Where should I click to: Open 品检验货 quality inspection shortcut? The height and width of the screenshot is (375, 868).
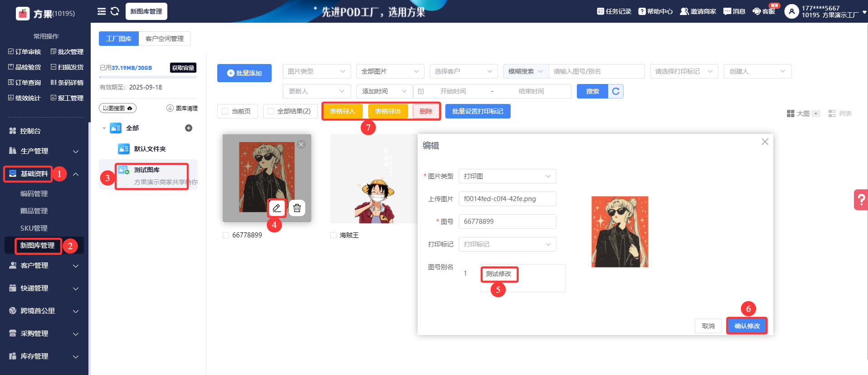click(x=24, y=67)
